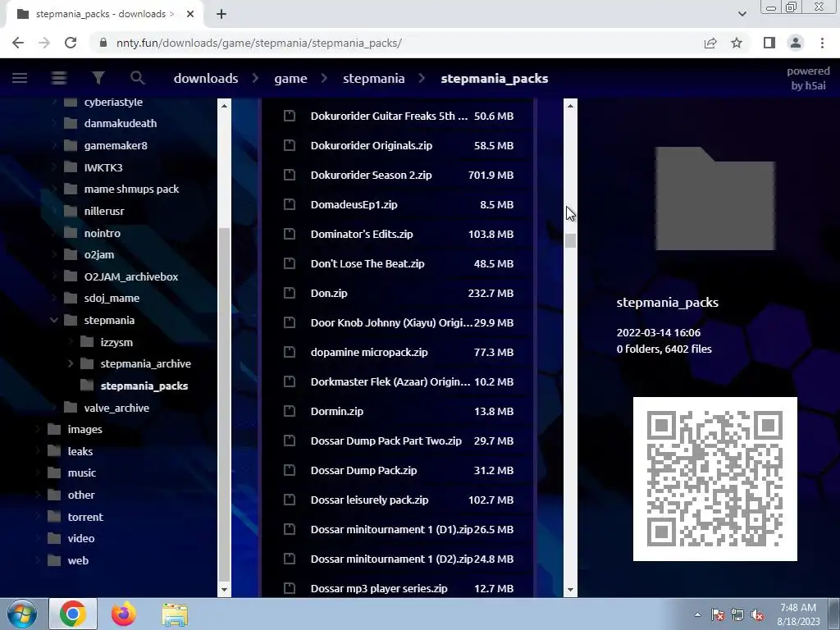
Task: Open the filter funnel icon
Action: click(98, 78)
